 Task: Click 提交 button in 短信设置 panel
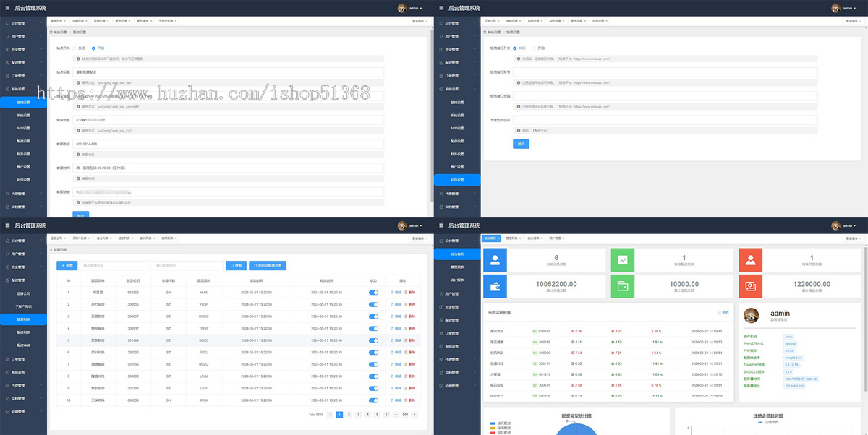pyautogui.click(x=521, y=144)
